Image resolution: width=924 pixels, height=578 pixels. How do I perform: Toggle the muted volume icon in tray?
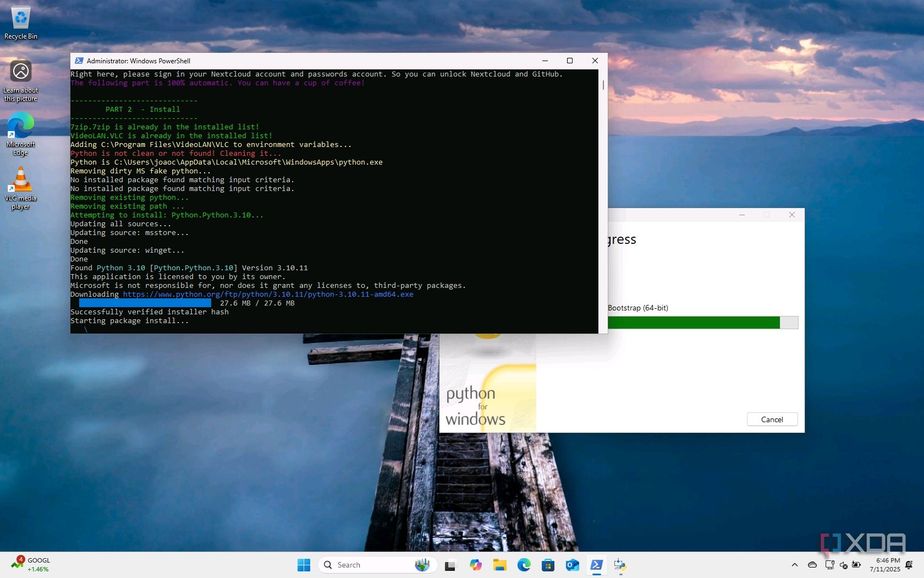tap(843, 565)
